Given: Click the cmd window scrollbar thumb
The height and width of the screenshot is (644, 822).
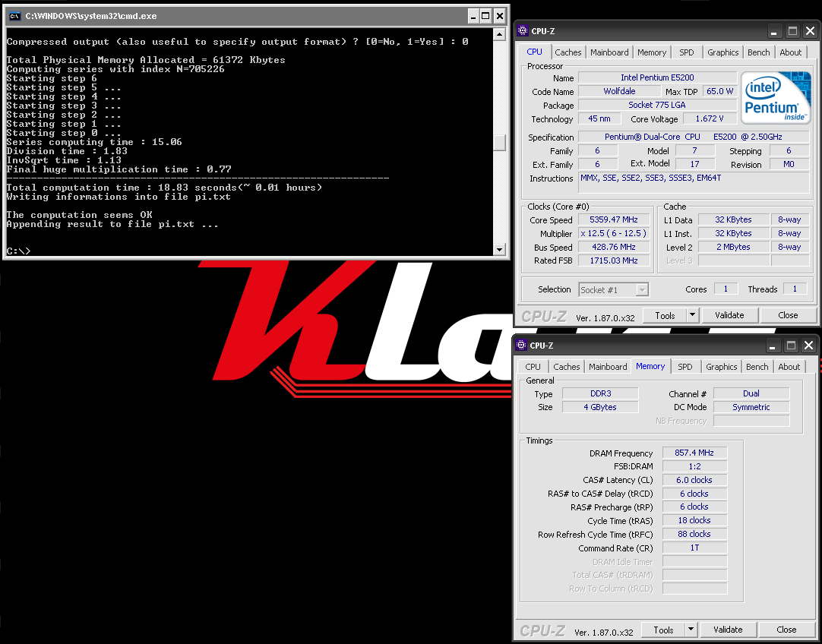Looking at the screenshot, I should [500, 143].
